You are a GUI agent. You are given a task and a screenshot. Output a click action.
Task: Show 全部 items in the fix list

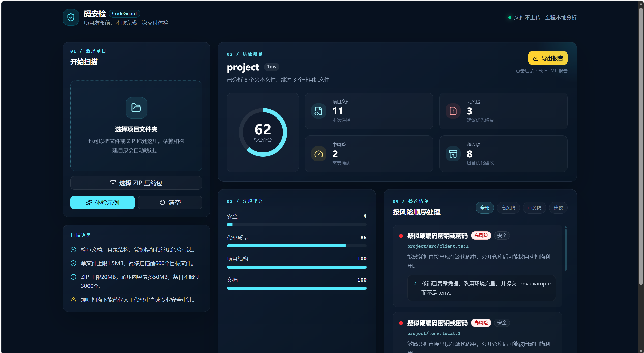(485, 208)
